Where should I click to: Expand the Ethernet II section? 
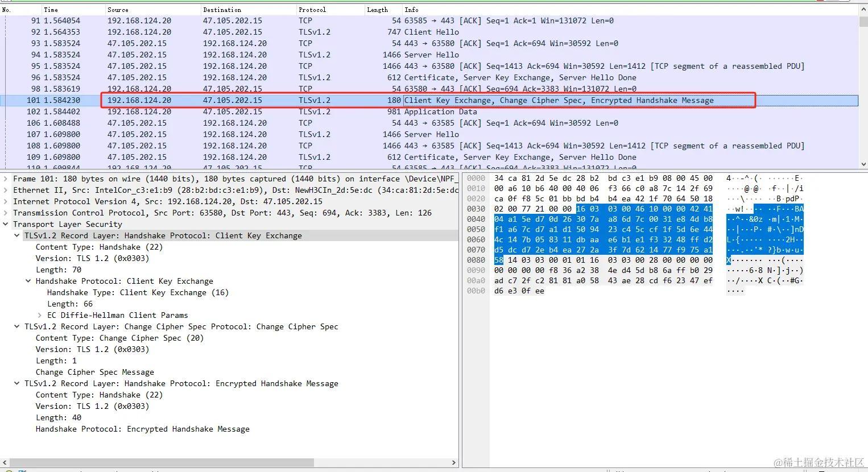[6, 190]
